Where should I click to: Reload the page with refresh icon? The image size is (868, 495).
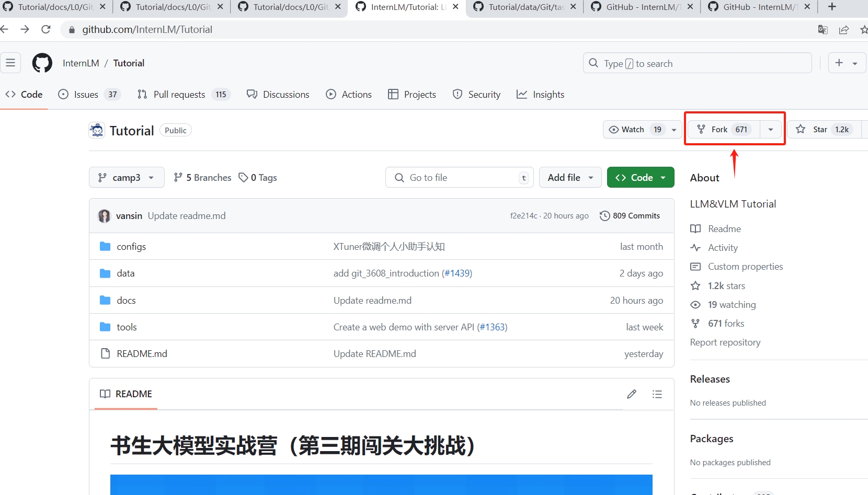(46, 29)
